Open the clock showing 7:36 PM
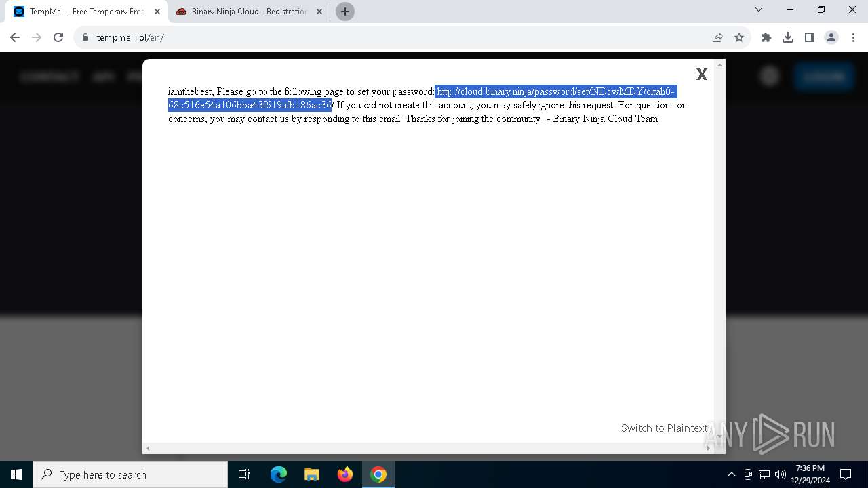Image resolution: width=868 pixels, height=488 pixels. coord(810,474)
